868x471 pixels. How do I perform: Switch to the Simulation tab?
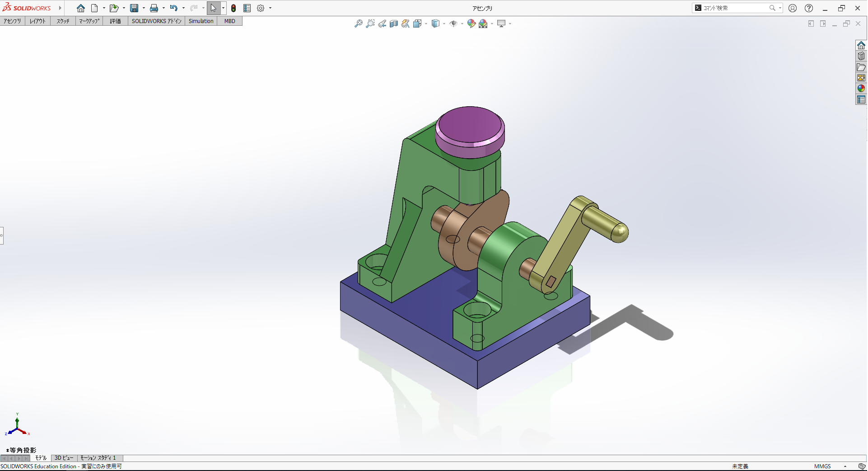click(x=201, y=21)
